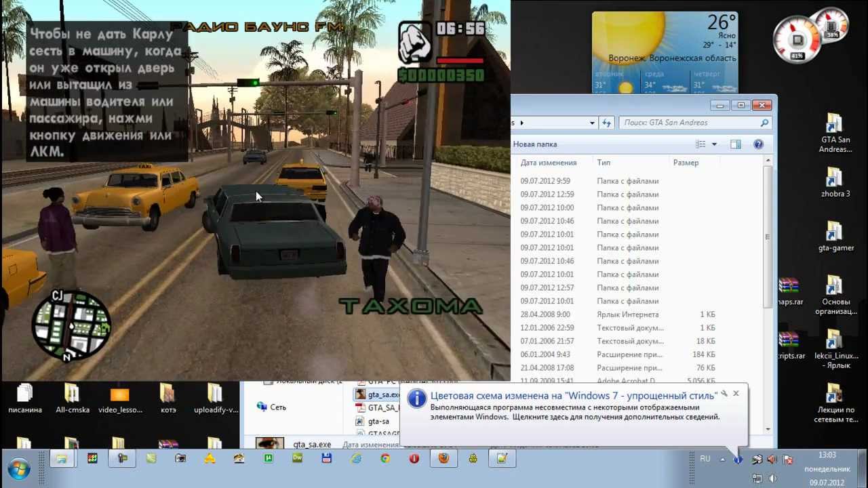Open the gta-gamer desktop shortcut
Screen dimensions: 868x488
point(834,237)
